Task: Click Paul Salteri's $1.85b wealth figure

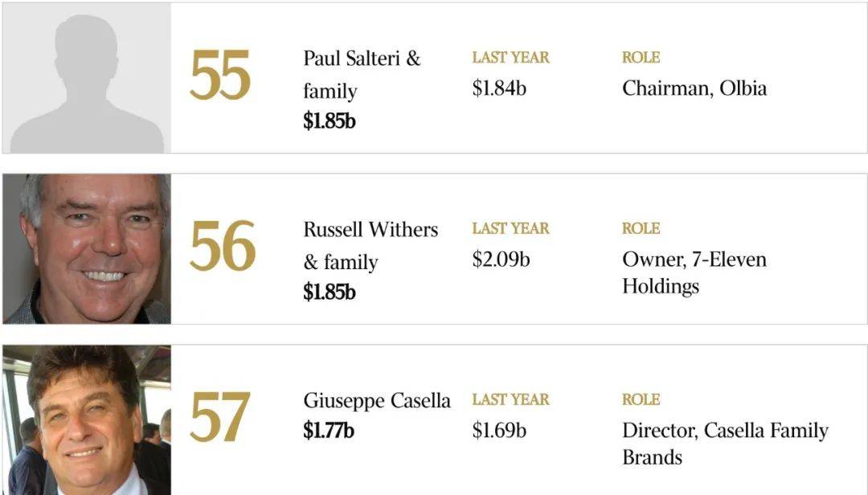Action: coord(330,121)
